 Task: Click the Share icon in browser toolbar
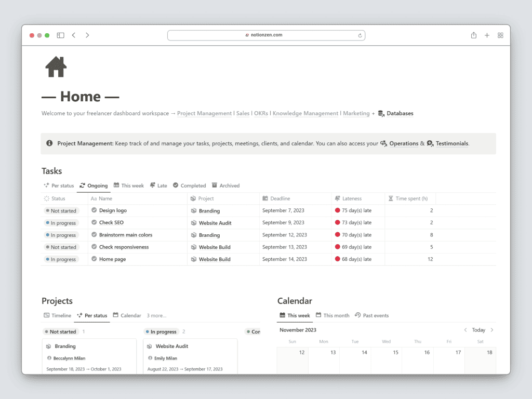pyautogui.click(x=473, y=35)
